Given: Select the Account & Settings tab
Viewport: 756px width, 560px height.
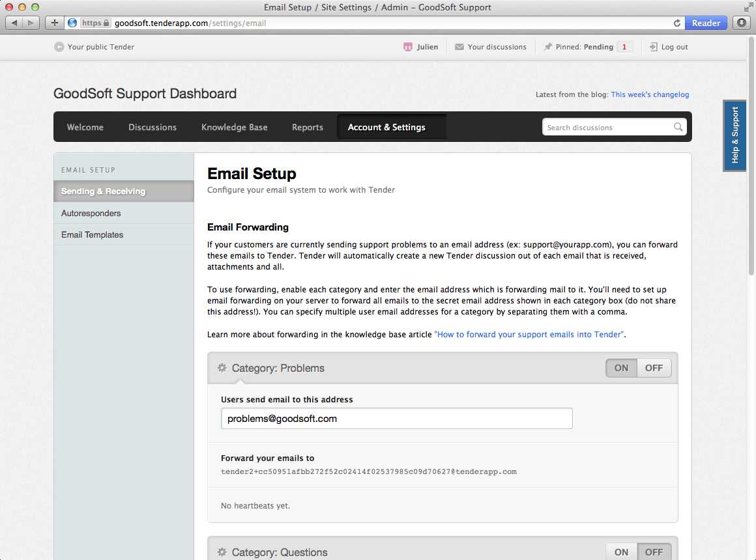Looking at the screenshot, I should [392, 127].
